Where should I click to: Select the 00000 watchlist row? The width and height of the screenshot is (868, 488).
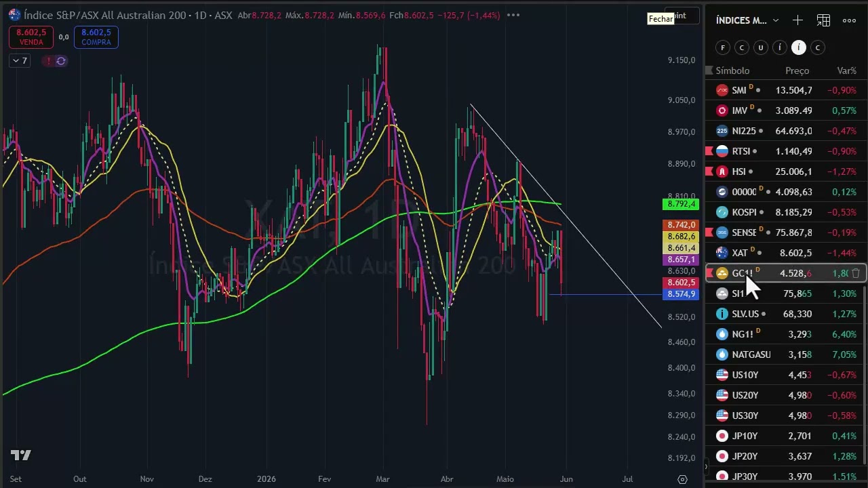click(786, 192)
